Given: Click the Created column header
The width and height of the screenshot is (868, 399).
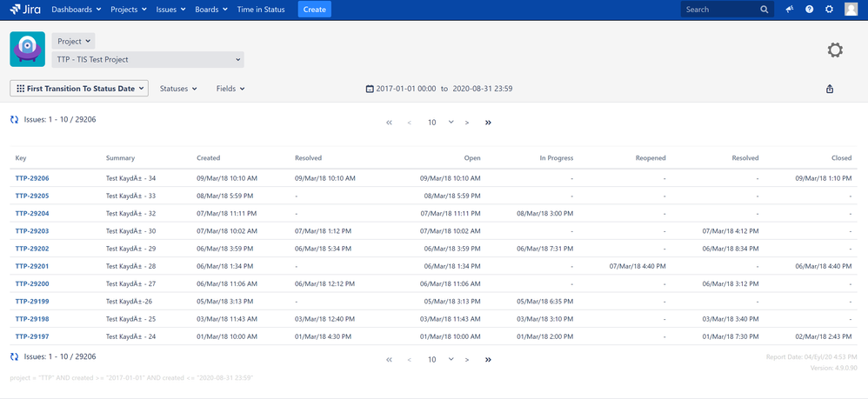Looking at the screenshot, I should pyautogui.click(x=208, y=157).
